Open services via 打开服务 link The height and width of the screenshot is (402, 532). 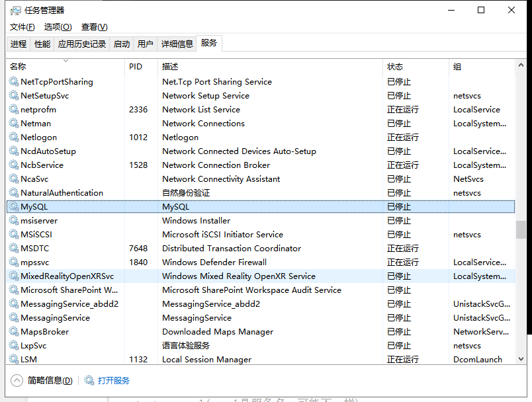tap(114, 380)
